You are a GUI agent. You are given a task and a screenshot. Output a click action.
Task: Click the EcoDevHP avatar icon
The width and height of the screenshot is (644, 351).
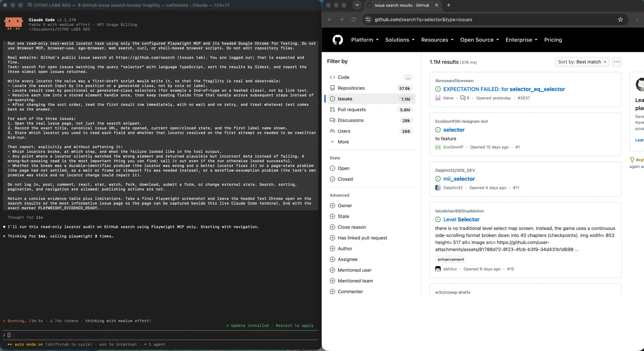[x=438, y=147]
